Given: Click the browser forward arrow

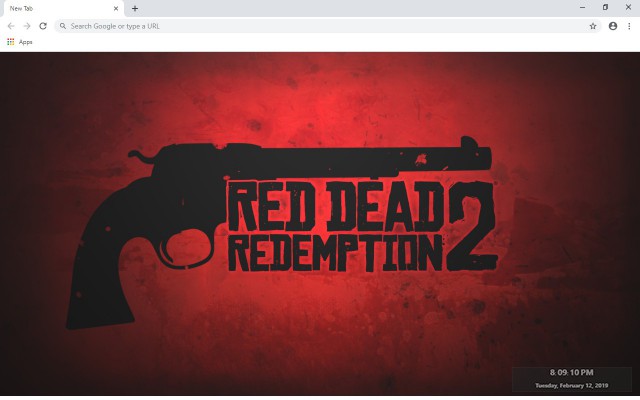Looking at the screenshot, I should tap(27, 26).
